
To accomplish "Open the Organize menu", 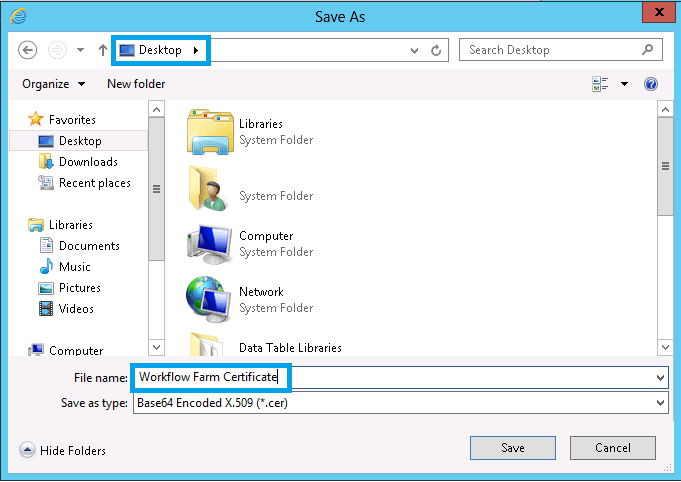I will [x=53, y=84].
